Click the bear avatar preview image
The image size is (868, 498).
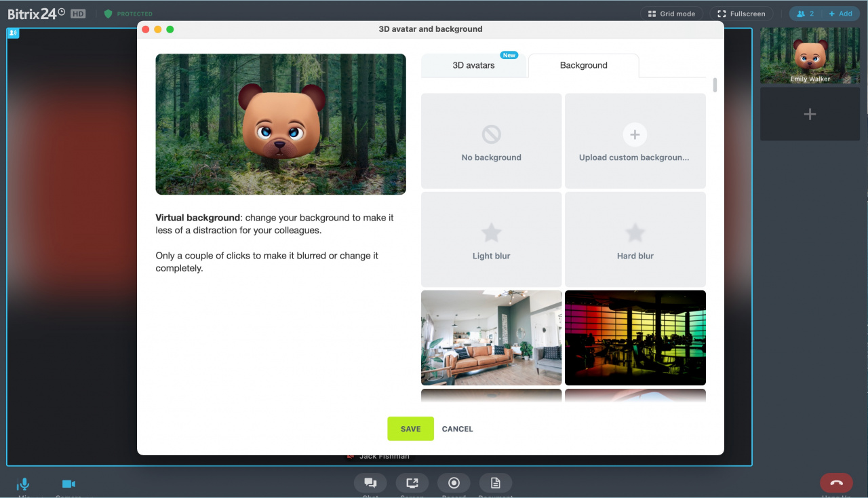click(x=281, y=124)
